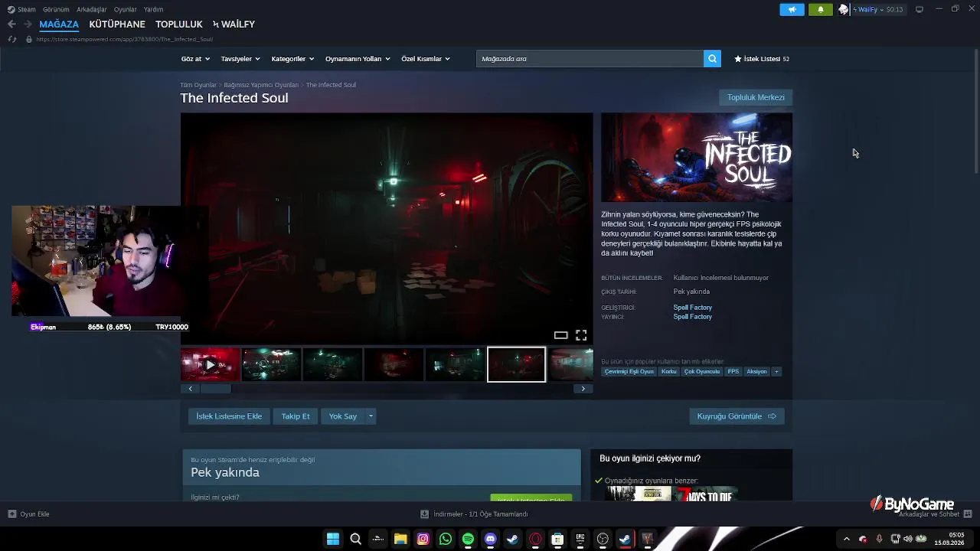Click the Big Picture monitor icon
Screen dimensions: 980x551
coord(920,9)
